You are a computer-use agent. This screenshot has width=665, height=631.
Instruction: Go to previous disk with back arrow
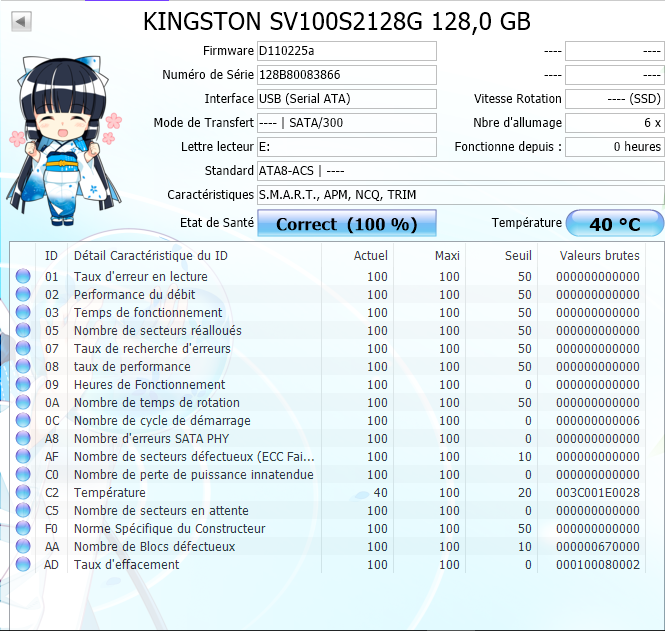[21, 21]
